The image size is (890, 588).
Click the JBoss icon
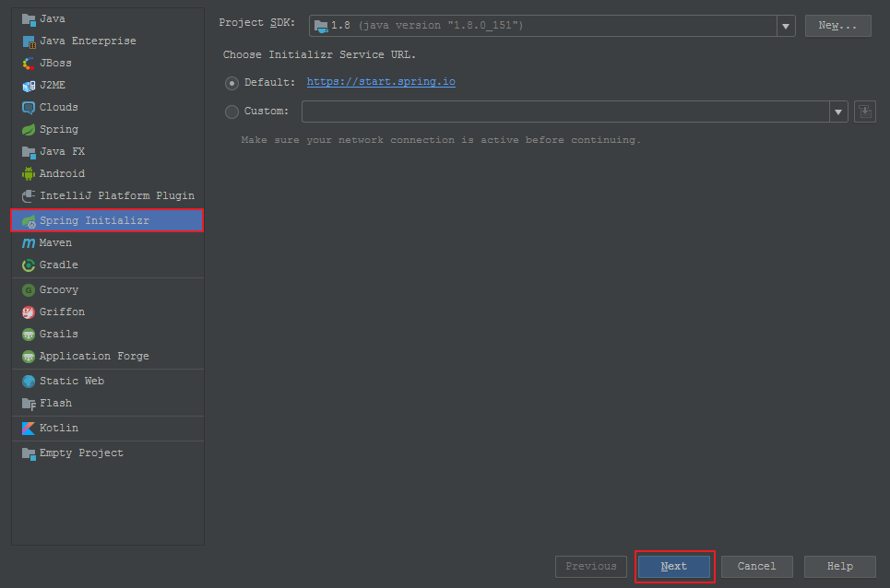coord(29,64)
